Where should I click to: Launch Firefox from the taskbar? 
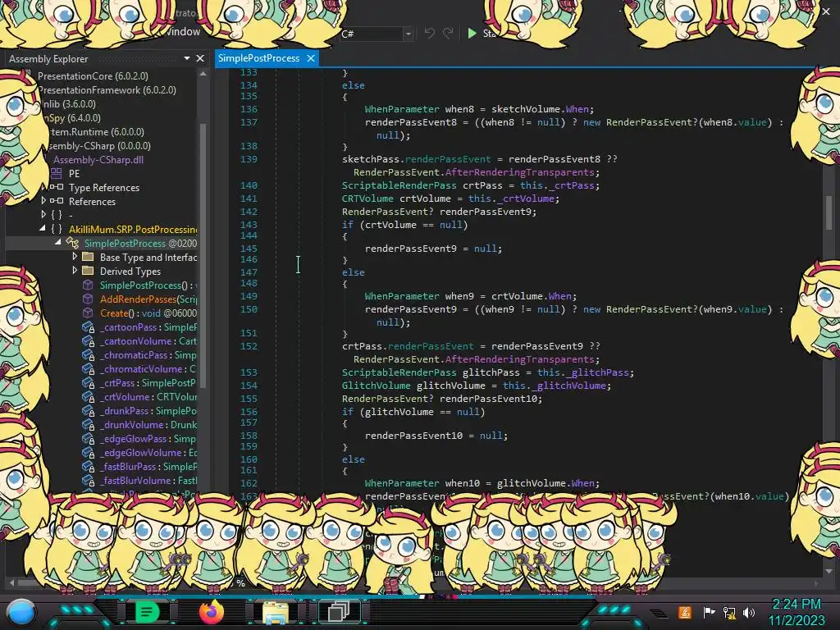[x=211, y=611]
